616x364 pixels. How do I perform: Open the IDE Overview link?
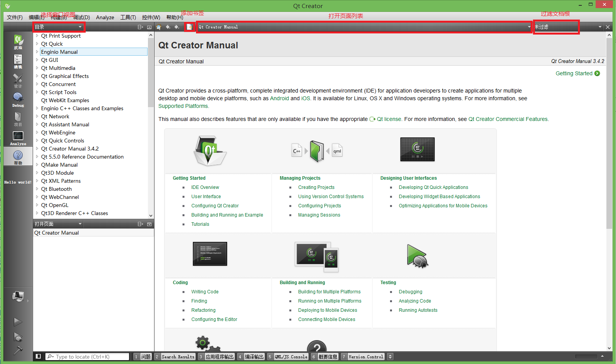[x=205, y=187]
